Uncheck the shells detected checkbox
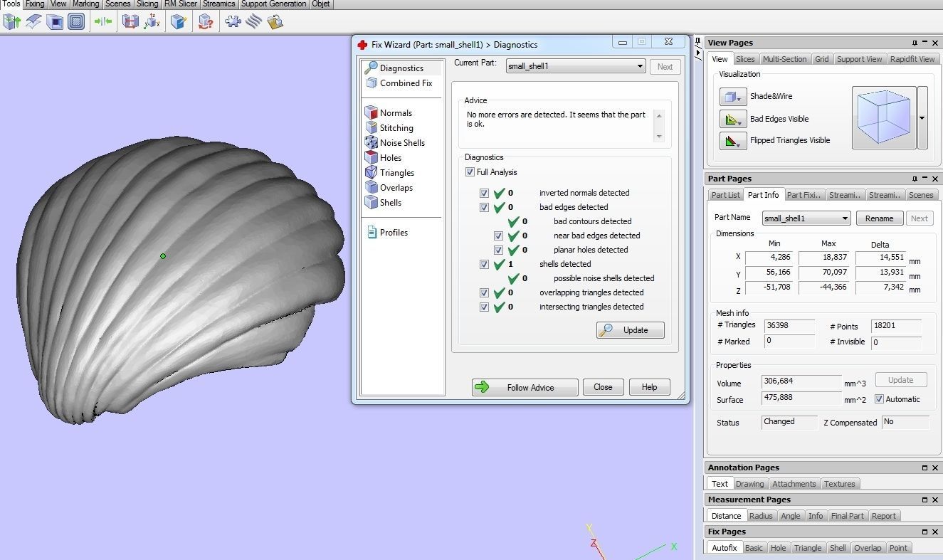The image size is (943, 560). pyautogui.click(x=484, y=264)
